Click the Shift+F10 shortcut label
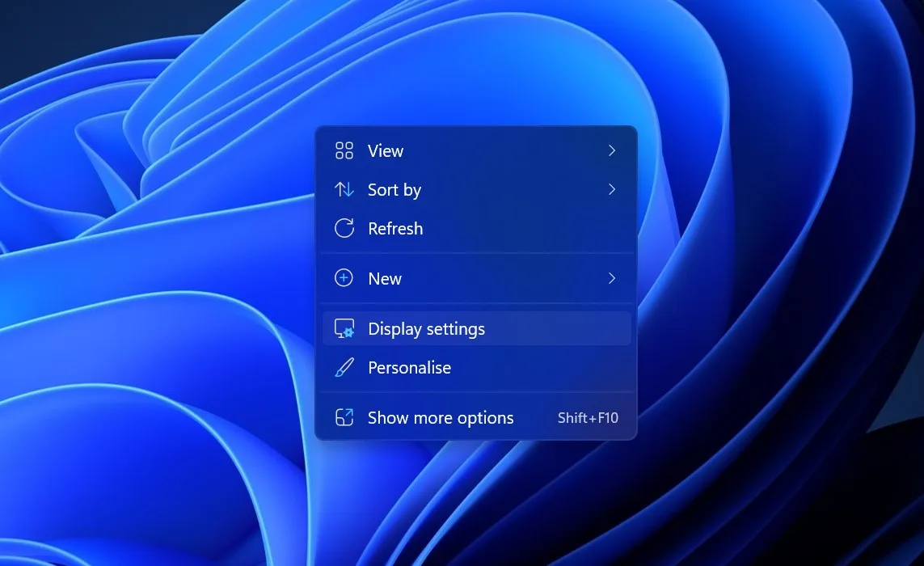This screenshot has width=924, height=566. [588, 418]
